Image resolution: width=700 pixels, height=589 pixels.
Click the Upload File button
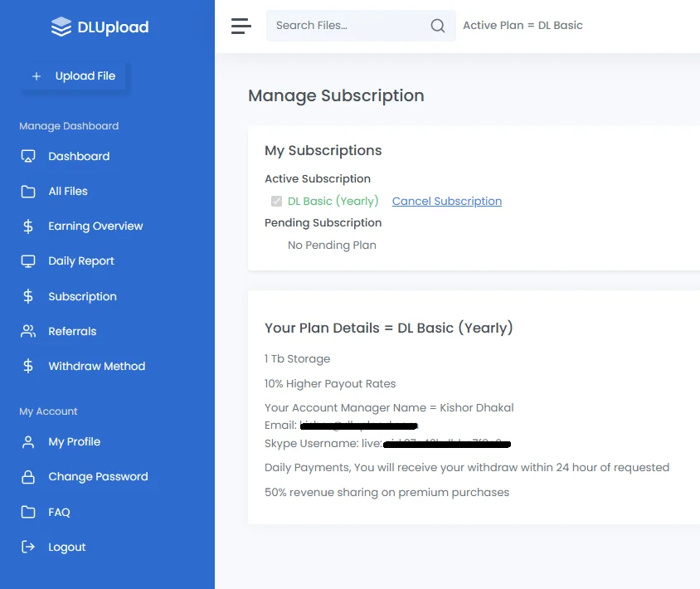(x=75, y=76)
